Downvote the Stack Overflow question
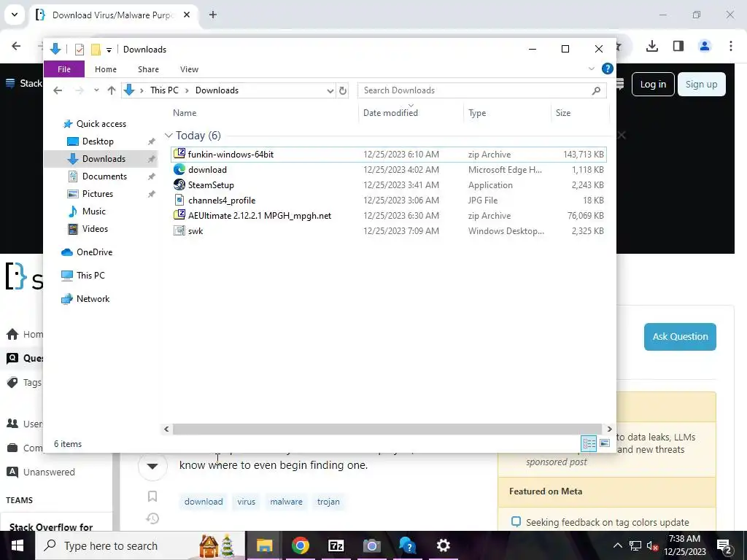This screenshot has width=747, height=560. [152, 466]
